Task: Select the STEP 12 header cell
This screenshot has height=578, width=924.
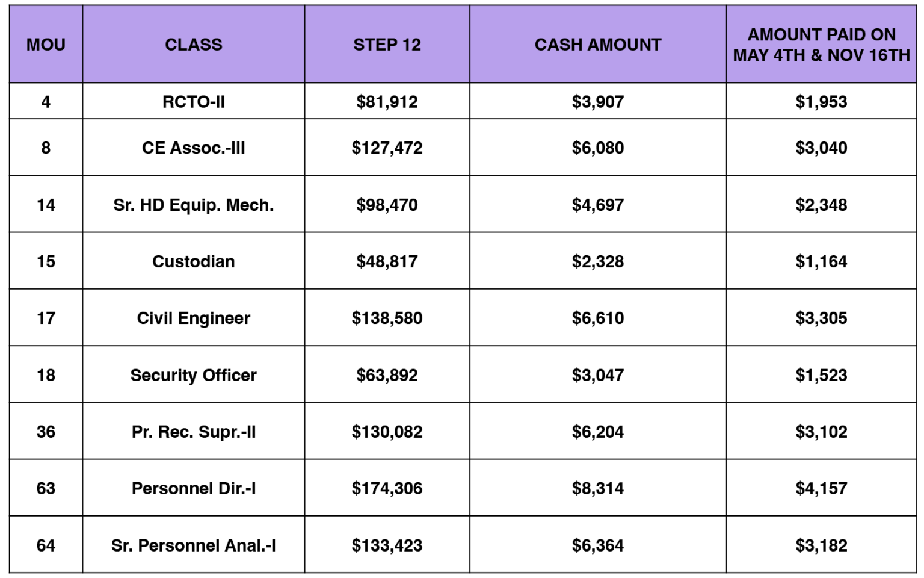Action: [x=387, y=45]
